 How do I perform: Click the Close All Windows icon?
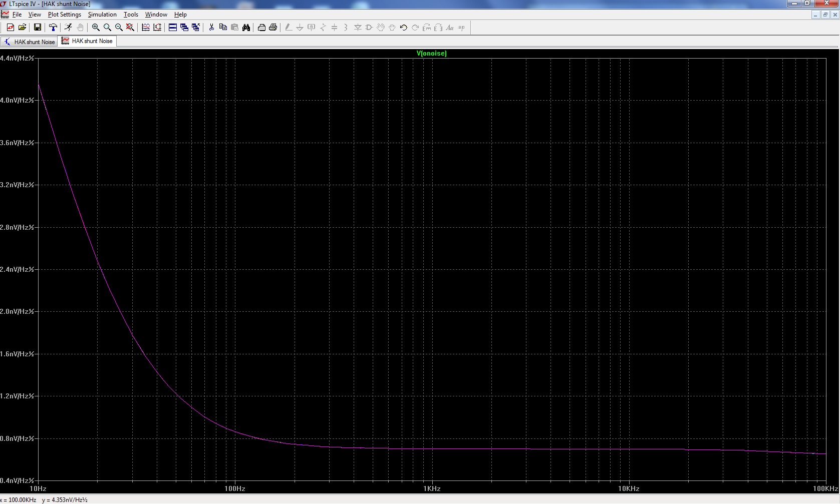pos(196,28)
